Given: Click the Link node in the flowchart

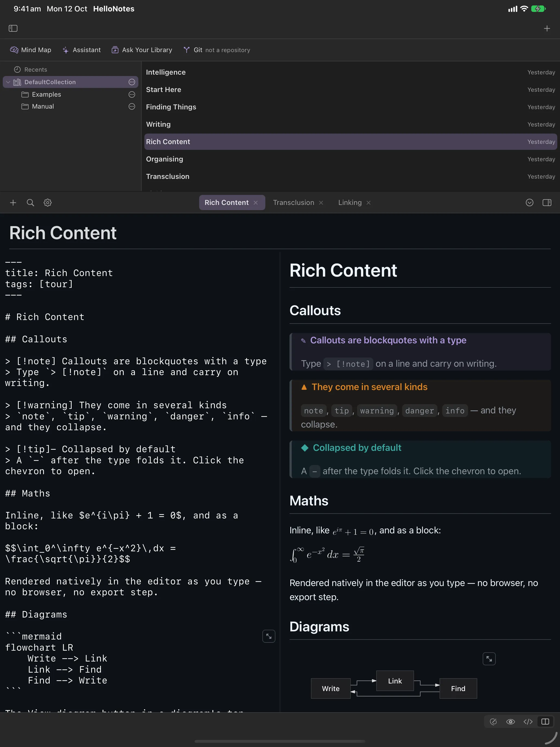Looking at the screenshot, I should coord(395,681).
